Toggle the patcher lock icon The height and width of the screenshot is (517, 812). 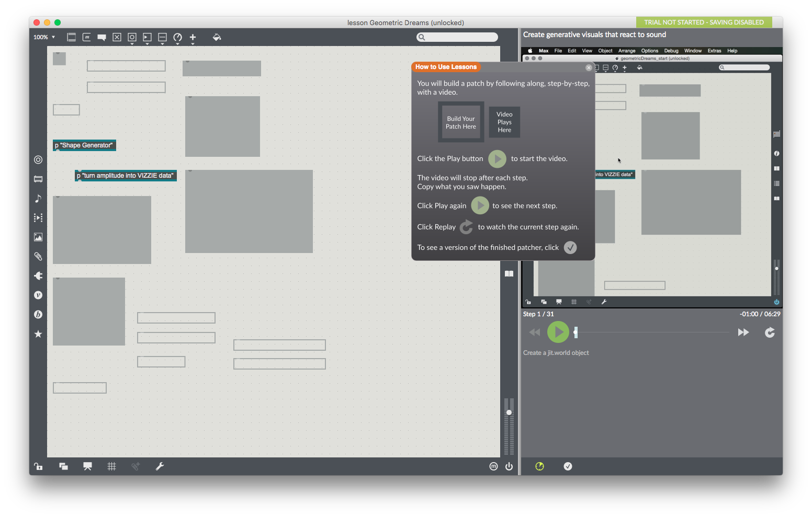38,466
